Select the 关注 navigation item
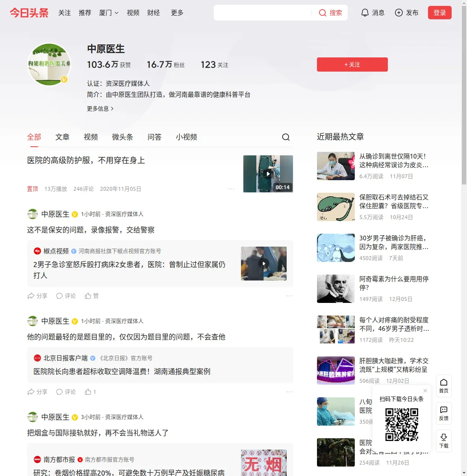Screen dimensions: 467x476 pyautogui.click(x=65, y=13)
